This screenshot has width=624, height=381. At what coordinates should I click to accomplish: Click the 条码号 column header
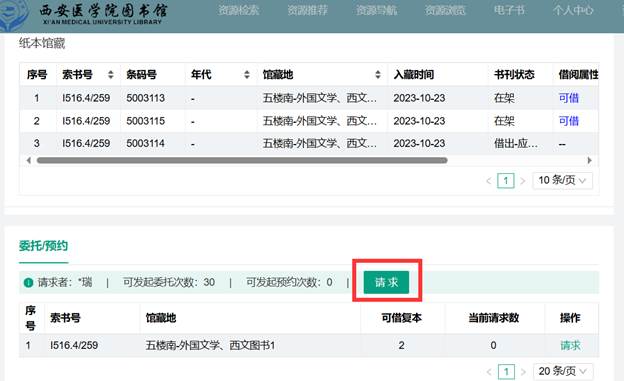coord(141,74)
